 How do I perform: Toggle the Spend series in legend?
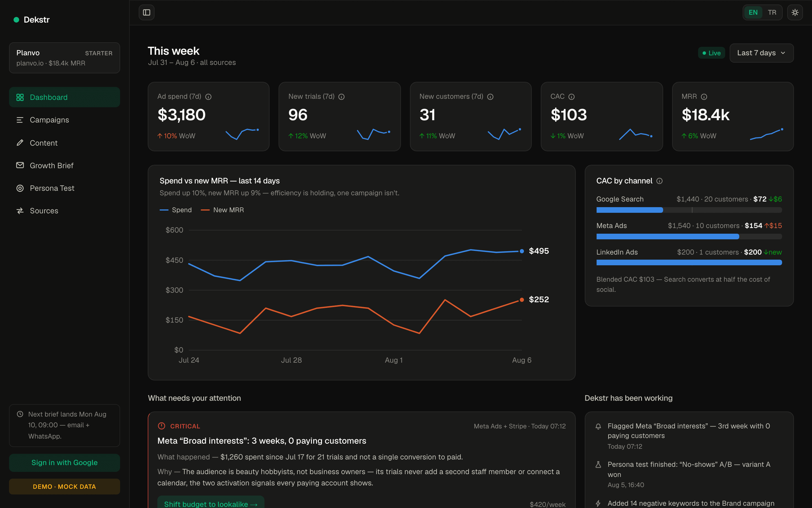[x=176, y=210]
